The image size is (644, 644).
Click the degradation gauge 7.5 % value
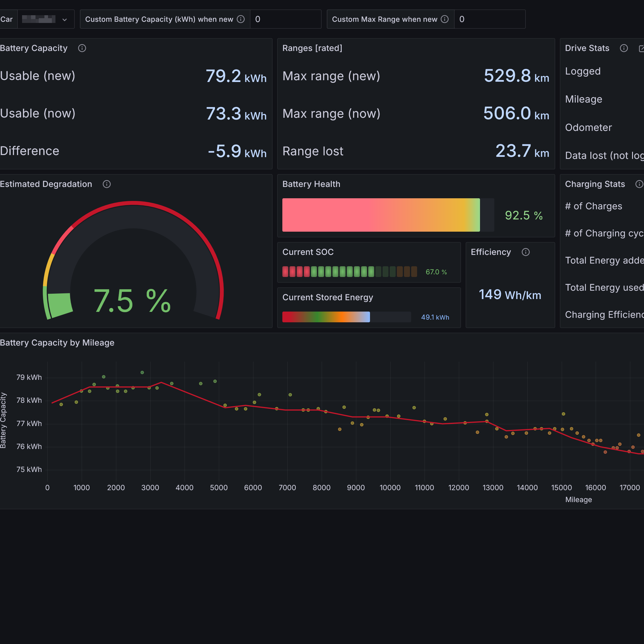pos(132,301)
